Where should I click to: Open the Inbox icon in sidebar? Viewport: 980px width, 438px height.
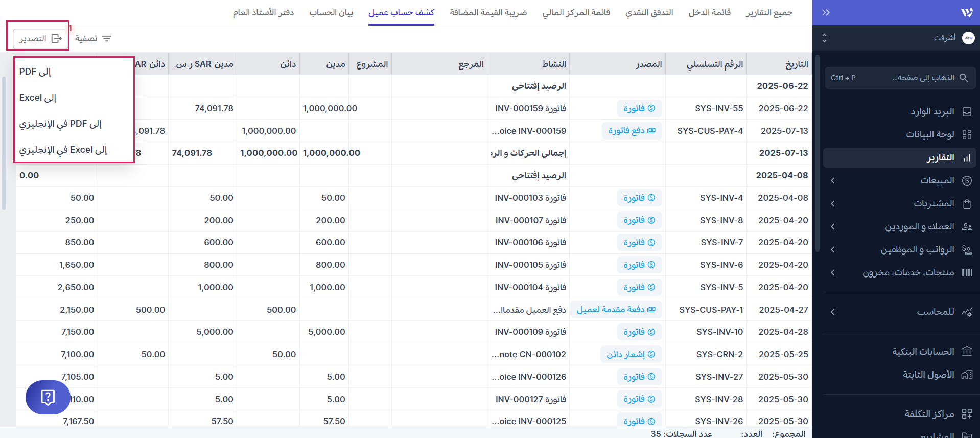tap(966, 112)
